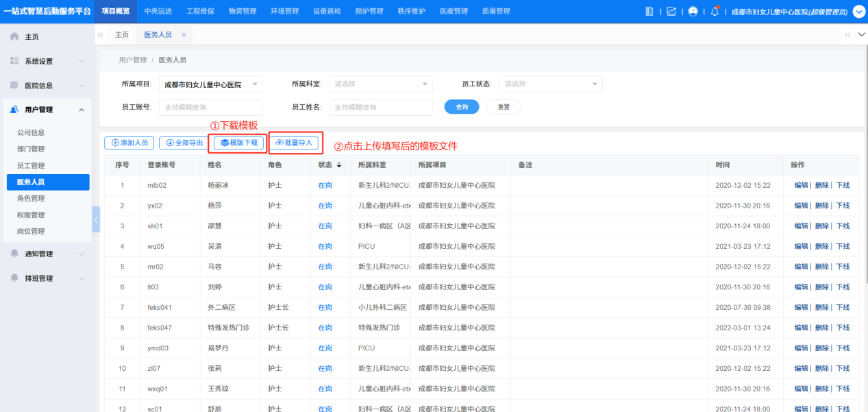Open the 员工状态 dropdown
Screen dimensions: 868x412
[551, 84]
